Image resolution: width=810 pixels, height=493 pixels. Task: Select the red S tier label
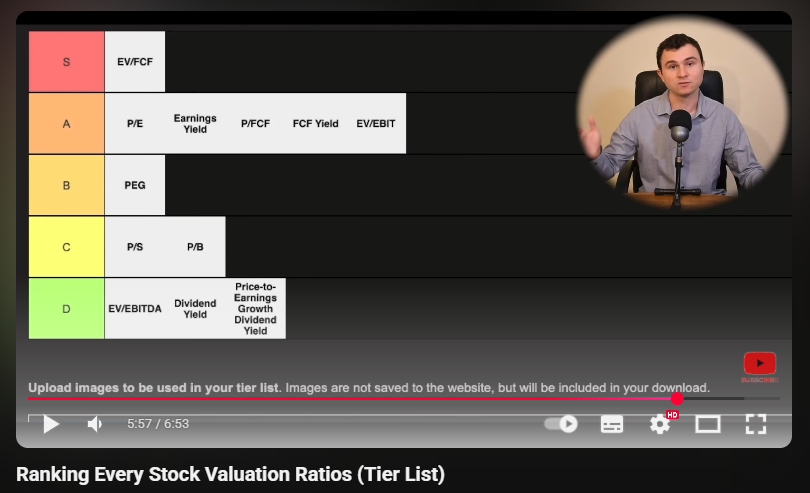(x=67, y=62)
